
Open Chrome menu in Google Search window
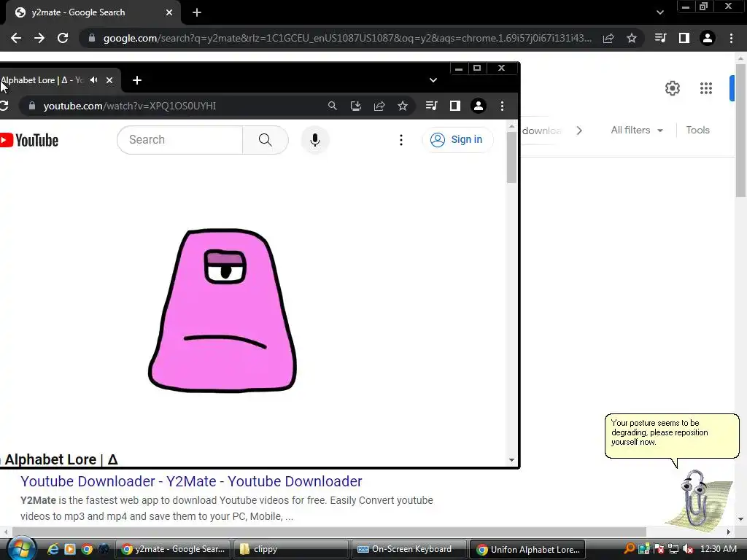(731, 38)
